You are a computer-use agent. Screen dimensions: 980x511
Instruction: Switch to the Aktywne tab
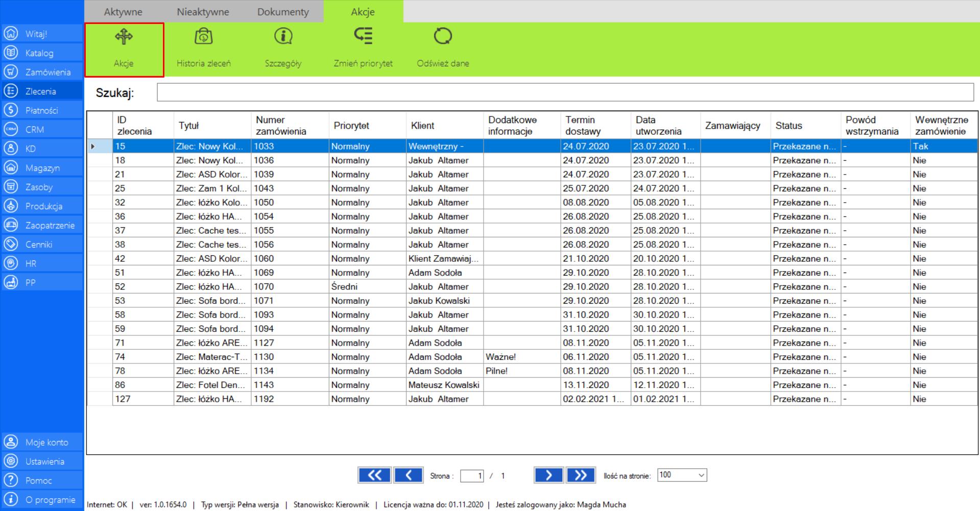(123, 12)
